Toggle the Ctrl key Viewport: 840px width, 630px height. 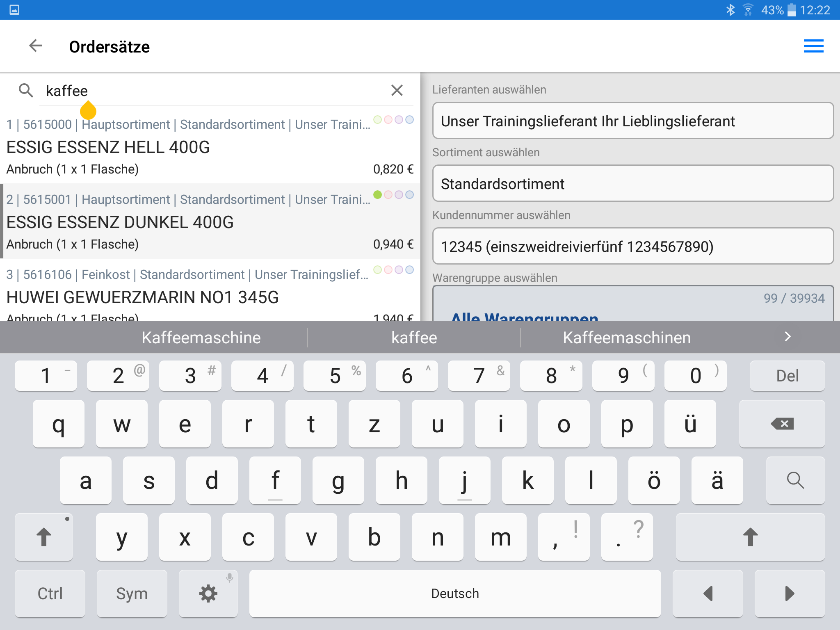[x=50, y=593]
